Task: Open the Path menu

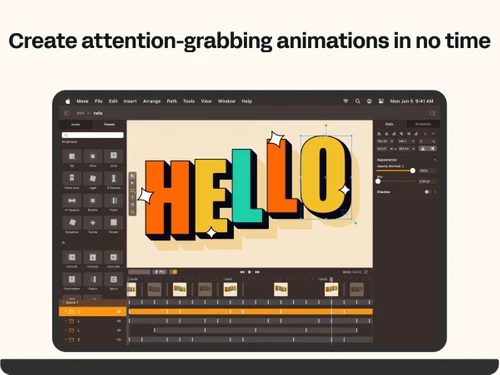Action: click(x=172, y=101)
